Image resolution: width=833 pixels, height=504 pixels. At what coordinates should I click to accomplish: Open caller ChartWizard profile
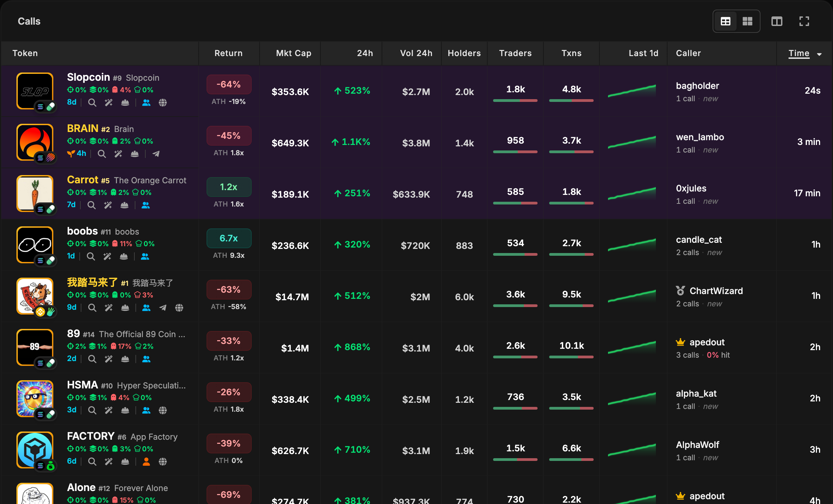[716, 291]
